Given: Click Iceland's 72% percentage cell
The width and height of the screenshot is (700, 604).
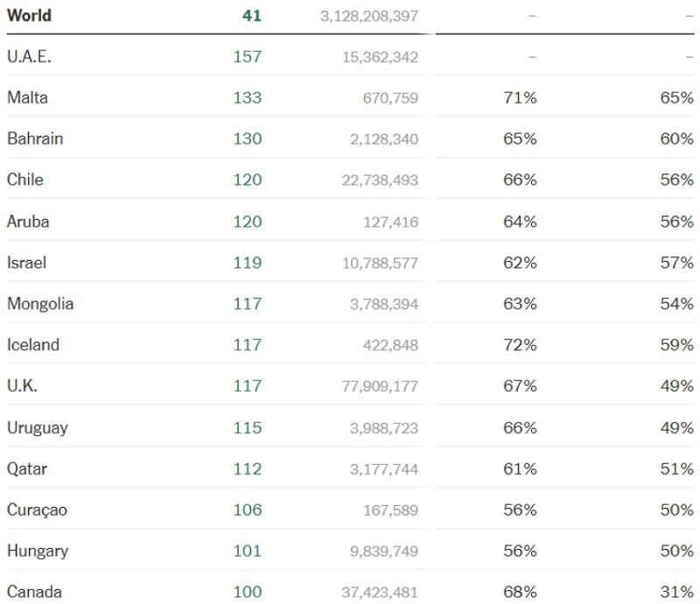Looking at the screenshot, I should pyautogui.click(x=520, y=345).
